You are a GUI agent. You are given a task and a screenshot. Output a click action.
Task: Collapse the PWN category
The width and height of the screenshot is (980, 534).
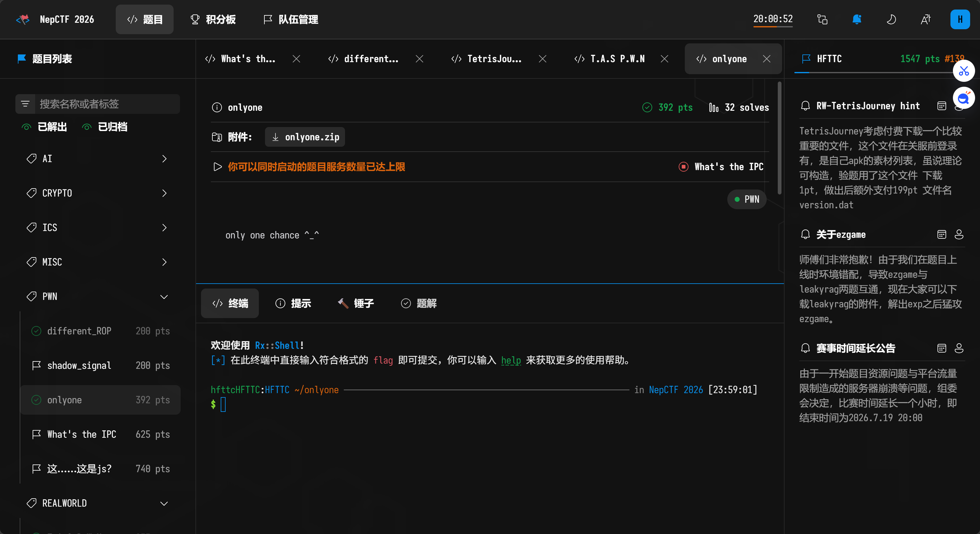point(97,297)
